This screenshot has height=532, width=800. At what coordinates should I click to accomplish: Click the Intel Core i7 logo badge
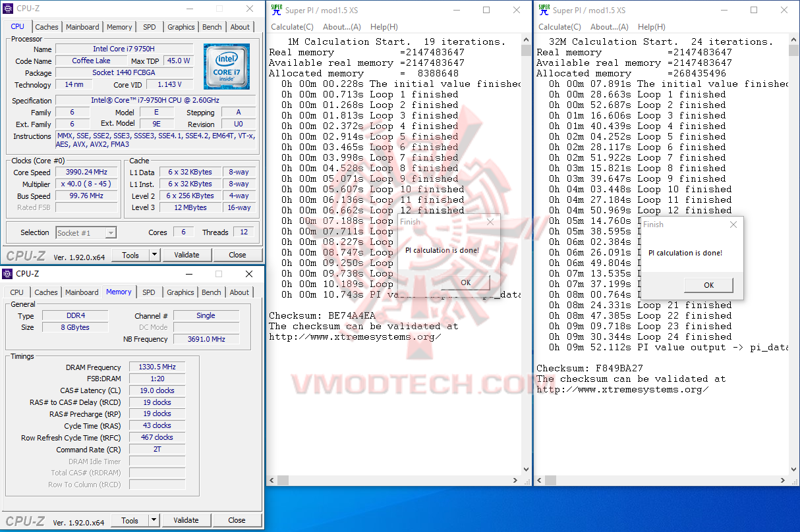pos(227,66)
